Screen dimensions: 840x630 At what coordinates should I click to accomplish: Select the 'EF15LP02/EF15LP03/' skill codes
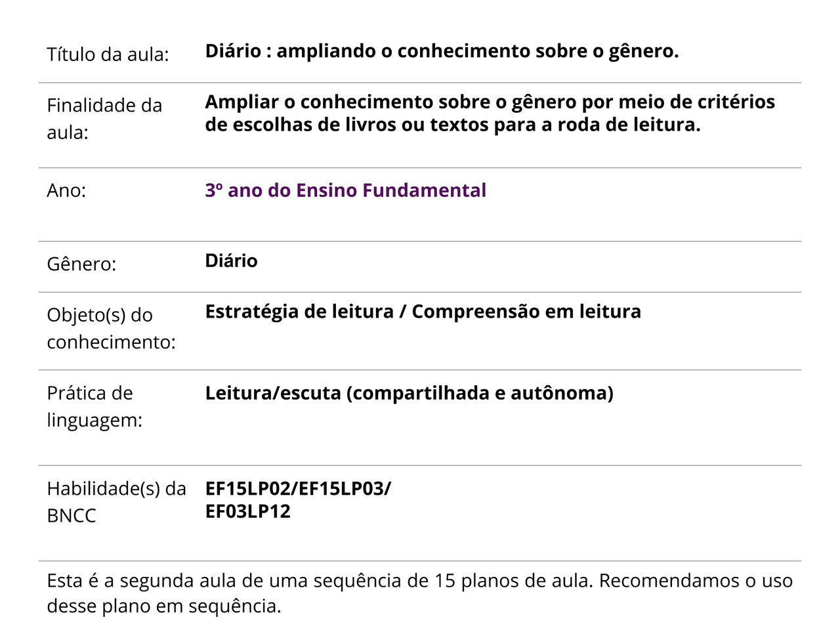point(298,489)
